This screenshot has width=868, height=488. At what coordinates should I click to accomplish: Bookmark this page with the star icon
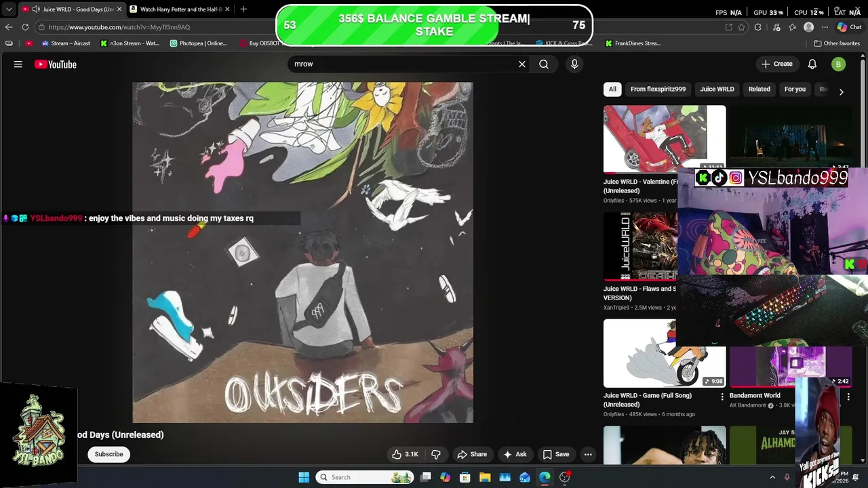tap(742, 27)
